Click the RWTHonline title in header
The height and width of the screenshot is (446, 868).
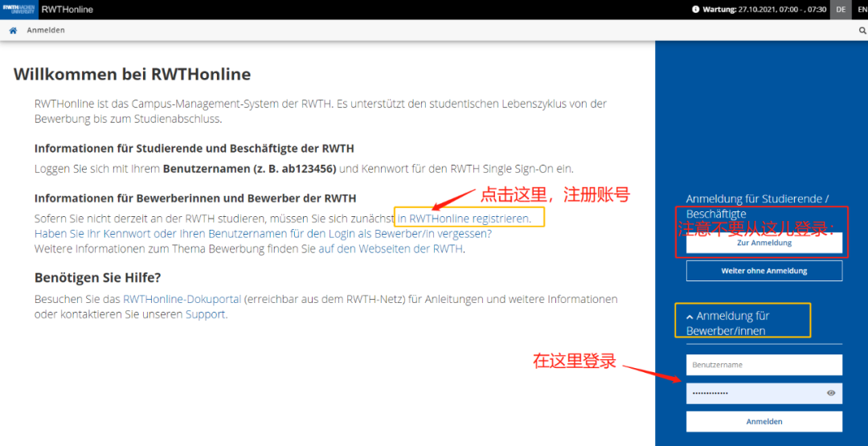[68, 10]
